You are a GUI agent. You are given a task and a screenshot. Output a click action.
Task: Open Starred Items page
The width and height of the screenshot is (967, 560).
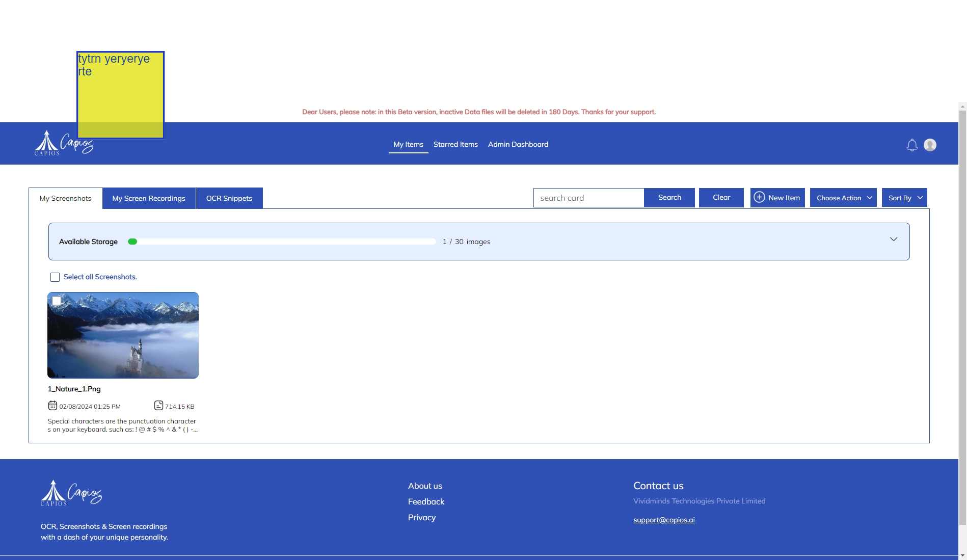point(455,145)
